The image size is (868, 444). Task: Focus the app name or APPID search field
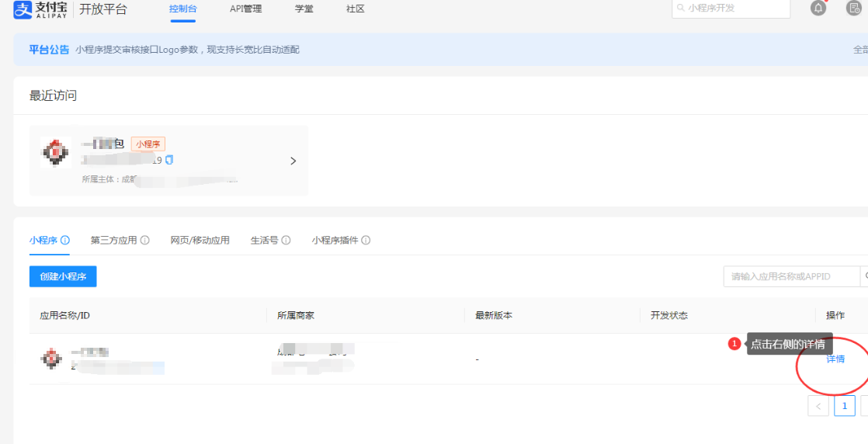coord(790,277)
